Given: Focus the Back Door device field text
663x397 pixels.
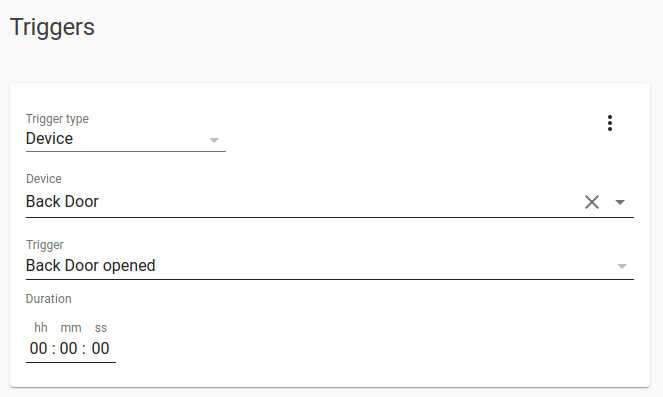Looking at the screenshot, I should pos(62,202).
